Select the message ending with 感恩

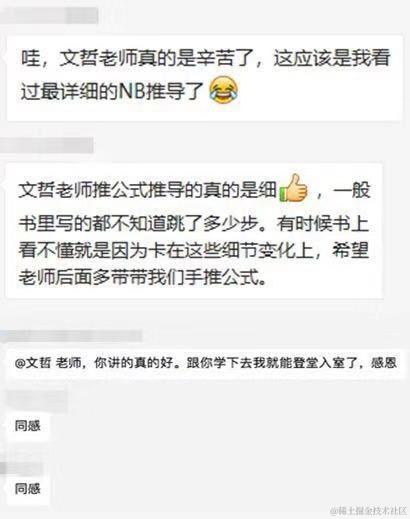coord(206,363)
